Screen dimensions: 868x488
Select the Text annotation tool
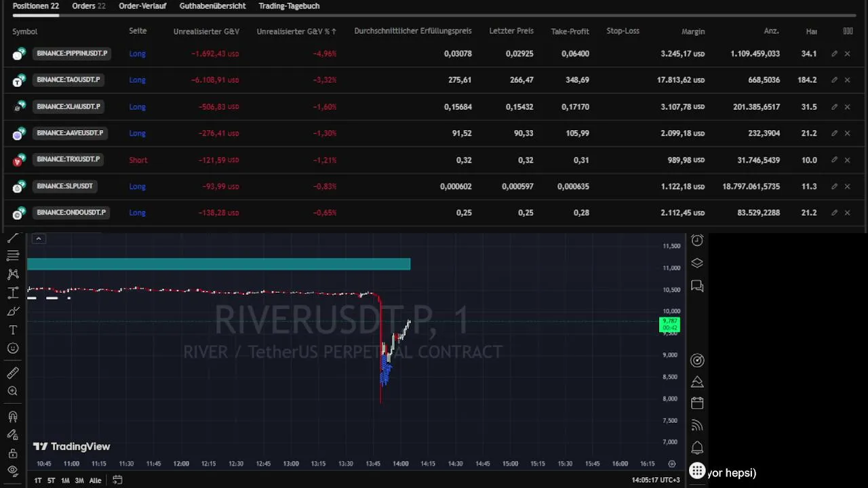pos(13,330)
